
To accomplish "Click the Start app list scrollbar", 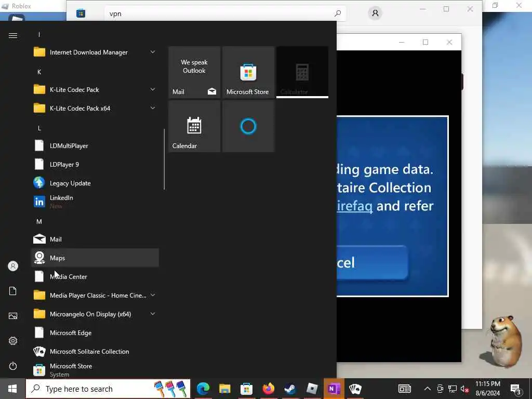I will tap(164, 159).
